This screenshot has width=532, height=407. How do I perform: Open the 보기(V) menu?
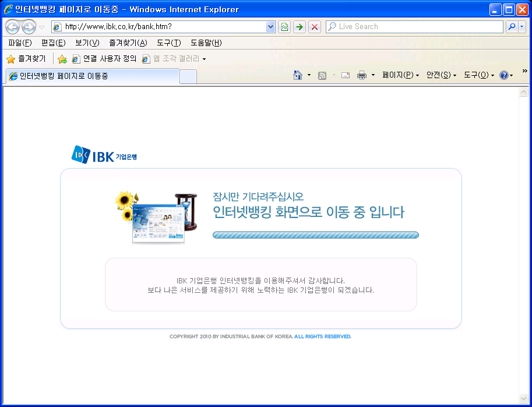[87, 43]
